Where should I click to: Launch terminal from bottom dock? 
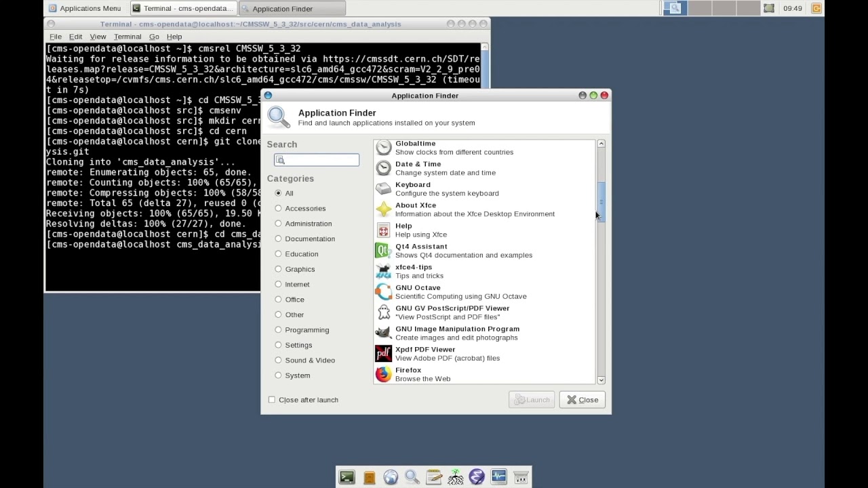[347, 477]
